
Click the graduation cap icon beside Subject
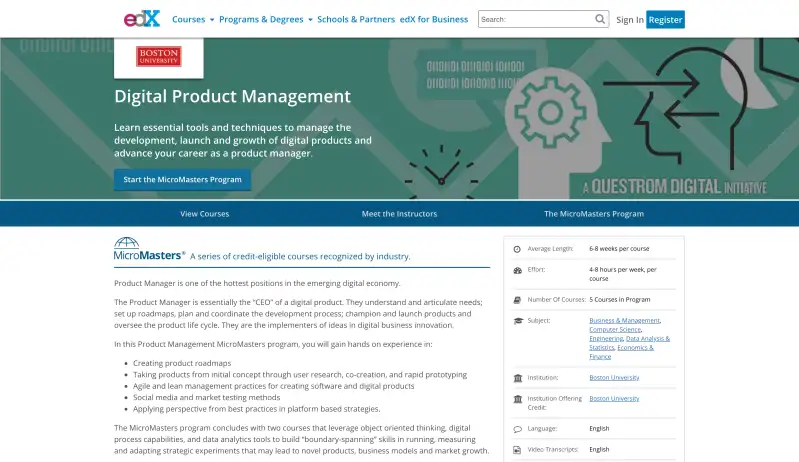tap(518, 321)
